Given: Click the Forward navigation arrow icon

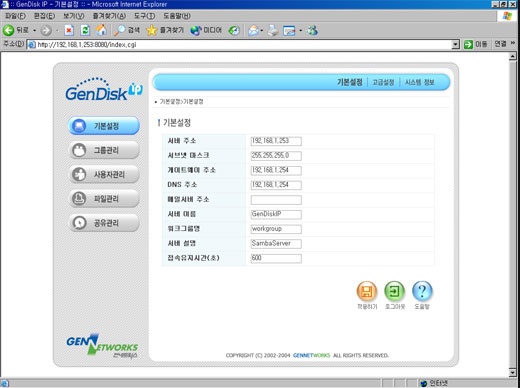Looking at the screenshot, I should [x=46, y=31].
